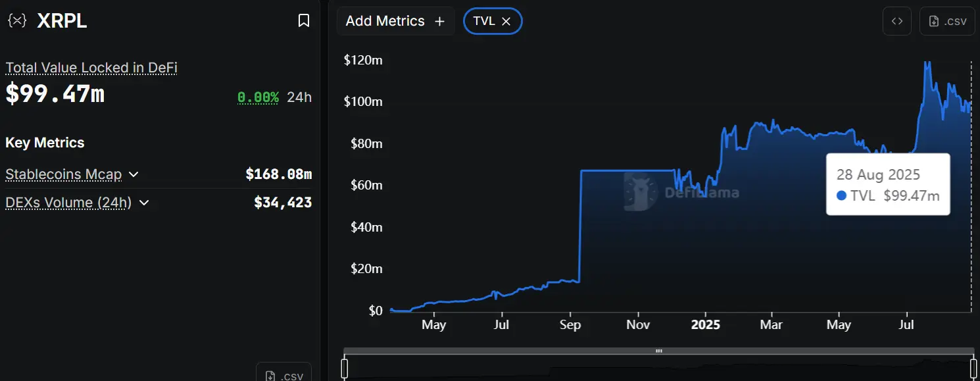Click the embed code icon button
Image resolution: width=980 pixels, height=381 pixels.
click(897, 21)
